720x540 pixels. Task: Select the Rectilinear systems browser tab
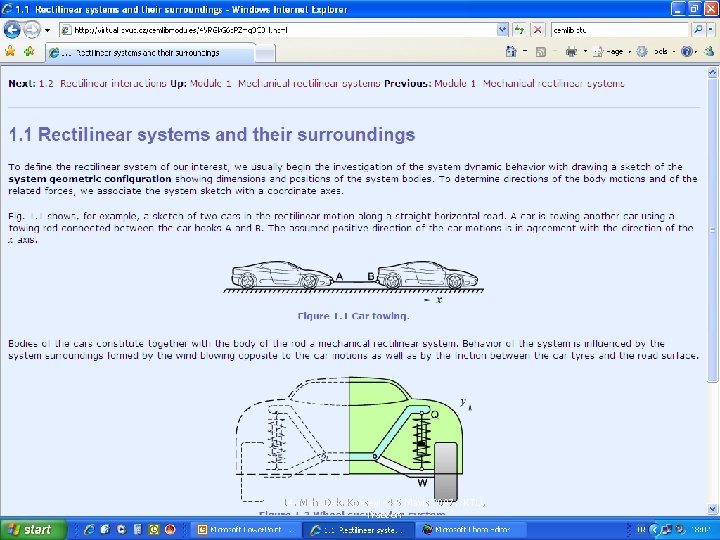tap(150, 53)
